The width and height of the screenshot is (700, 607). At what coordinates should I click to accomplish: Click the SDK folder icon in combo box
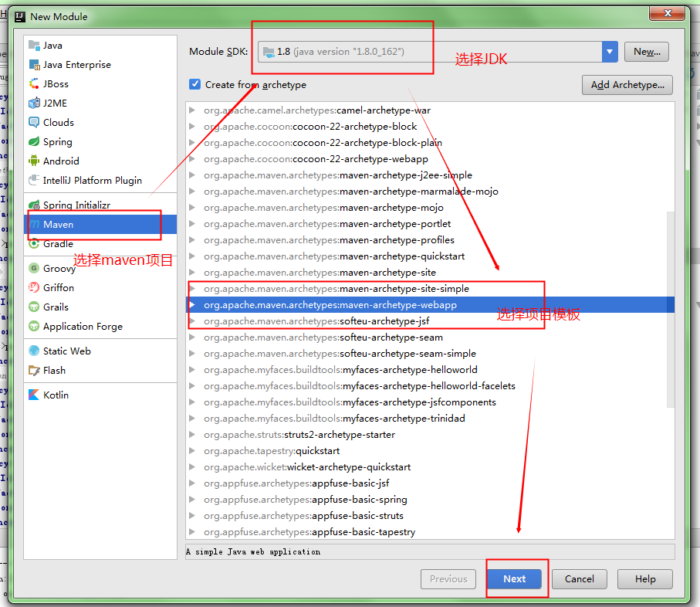coord(269,53)
